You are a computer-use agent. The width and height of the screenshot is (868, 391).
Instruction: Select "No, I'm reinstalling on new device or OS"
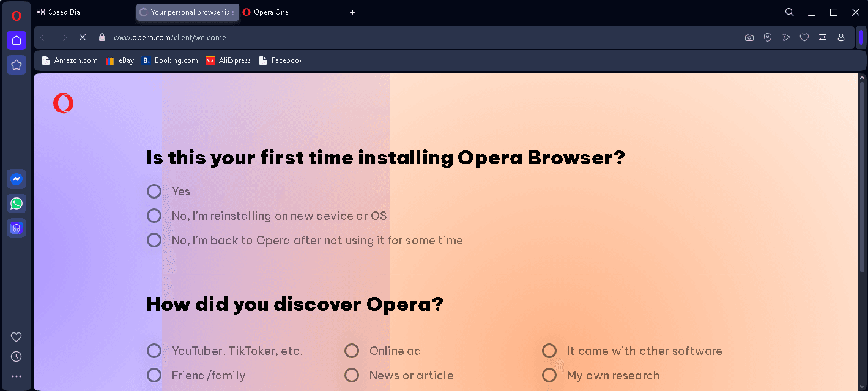[154, 216]
